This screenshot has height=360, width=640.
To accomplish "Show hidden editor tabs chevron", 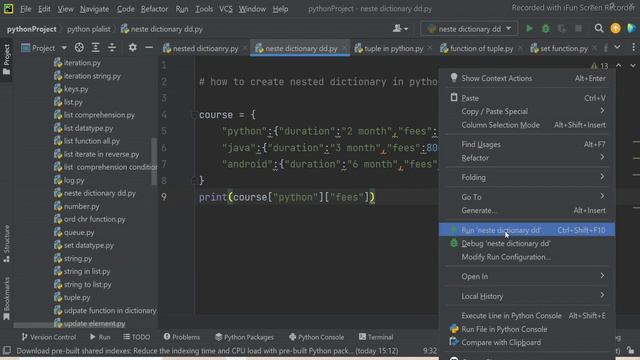I will pos(618,48).
